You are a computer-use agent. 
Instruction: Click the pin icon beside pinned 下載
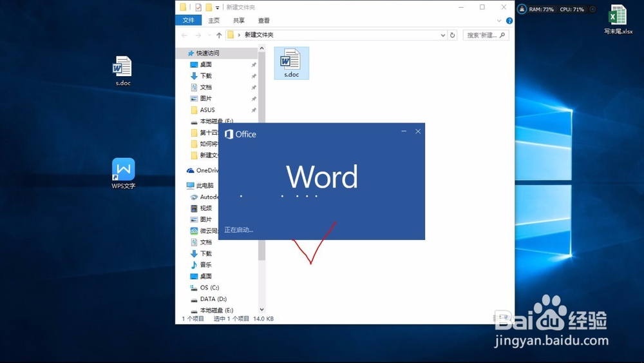[x=254, y=76]
